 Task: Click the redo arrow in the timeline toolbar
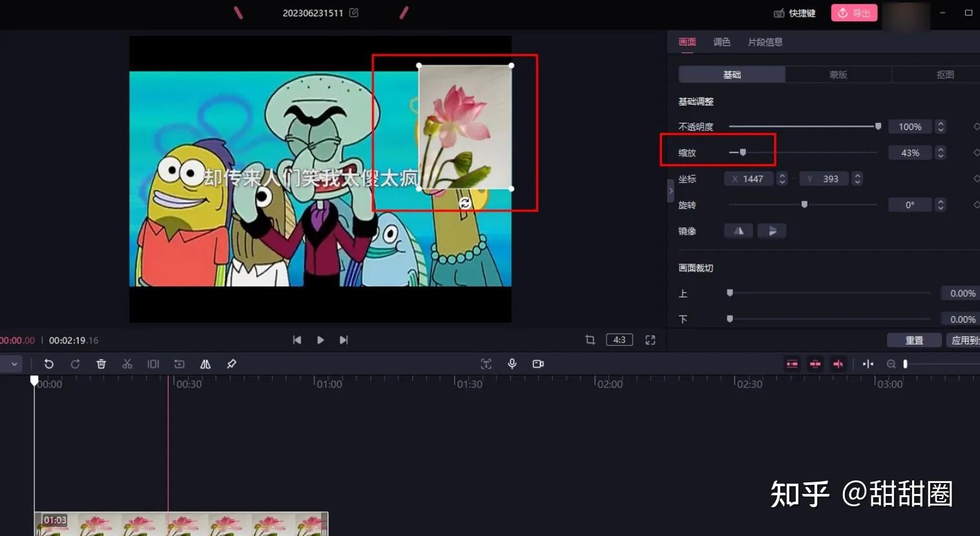(x=75, y=364)
